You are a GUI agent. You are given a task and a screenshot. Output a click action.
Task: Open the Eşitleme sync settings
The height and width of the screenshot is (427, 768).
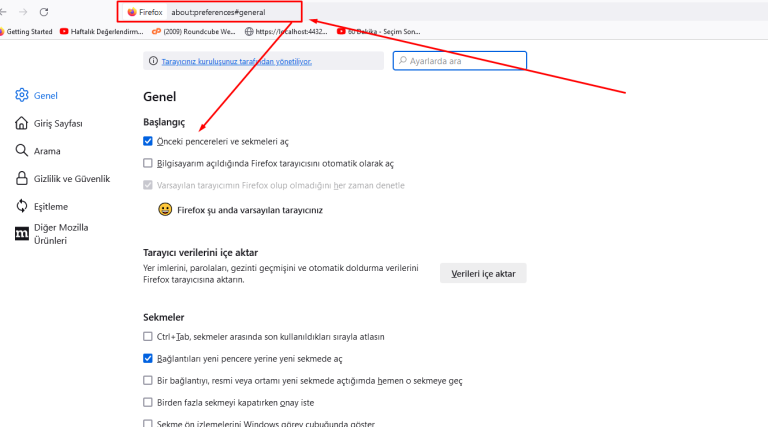[x=50, y=206]
